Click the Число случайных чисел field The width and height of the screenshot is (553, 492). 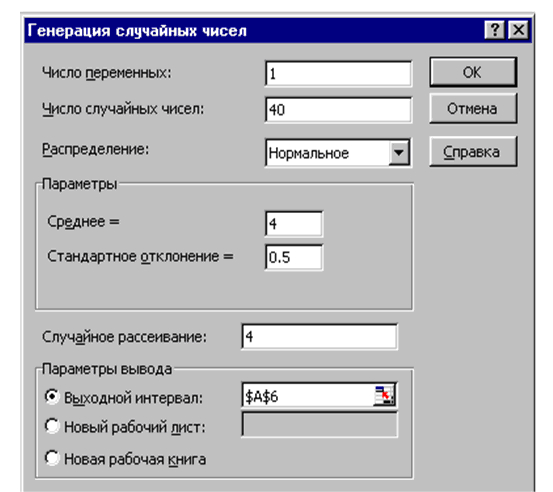(x=338, y=110)
